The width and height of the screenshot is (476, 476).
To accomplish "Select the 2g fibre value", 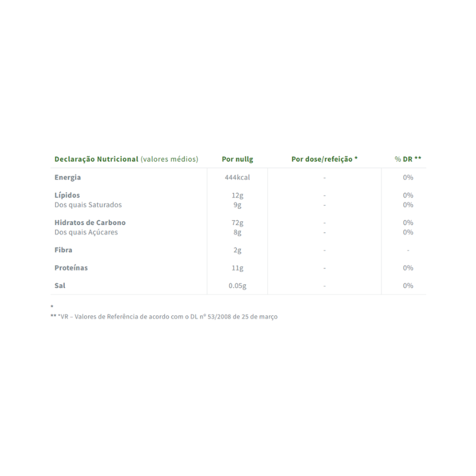I will (237, 250).
